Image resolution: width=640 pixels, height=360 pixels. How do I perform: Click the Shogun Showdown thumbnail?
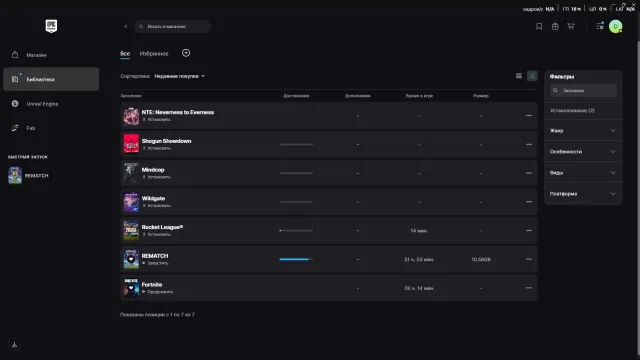point(131,144)
